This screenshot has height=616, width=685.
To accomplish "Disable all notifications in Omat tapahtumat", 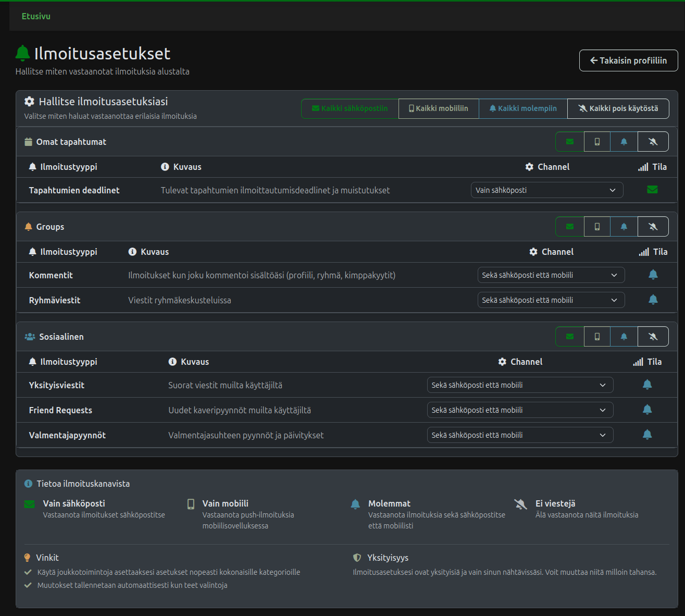I will pyautogui.click(x=653, y=142).
